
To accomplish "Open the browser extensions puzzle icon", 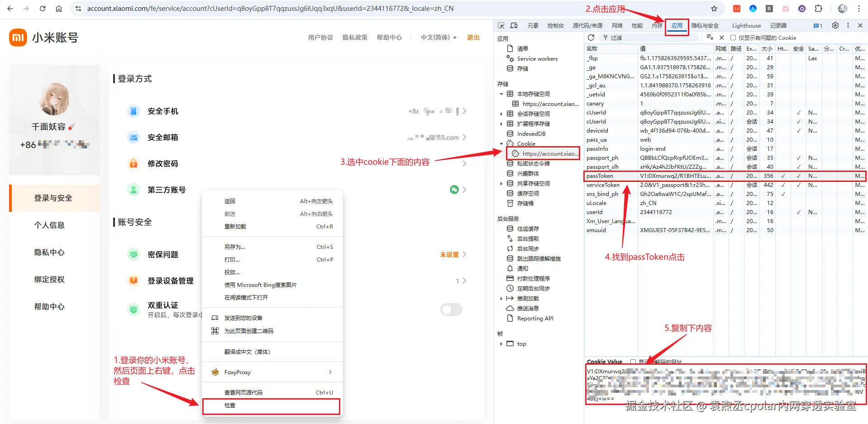I will (x=818, y=9).
